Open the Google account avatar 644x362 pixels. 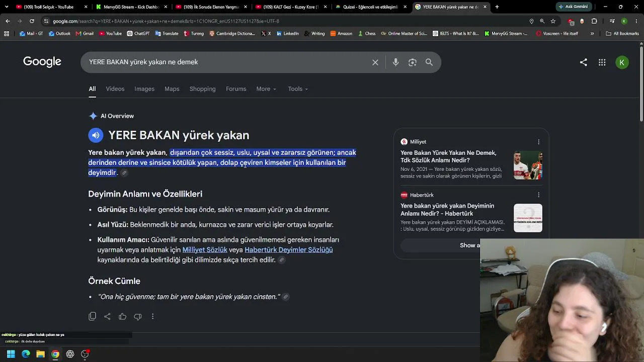(622, 62)
